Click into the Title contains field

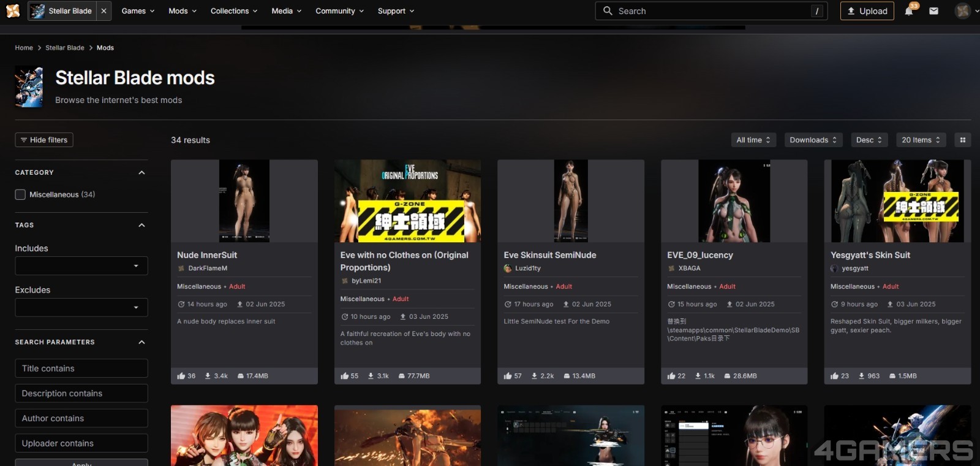81,369
